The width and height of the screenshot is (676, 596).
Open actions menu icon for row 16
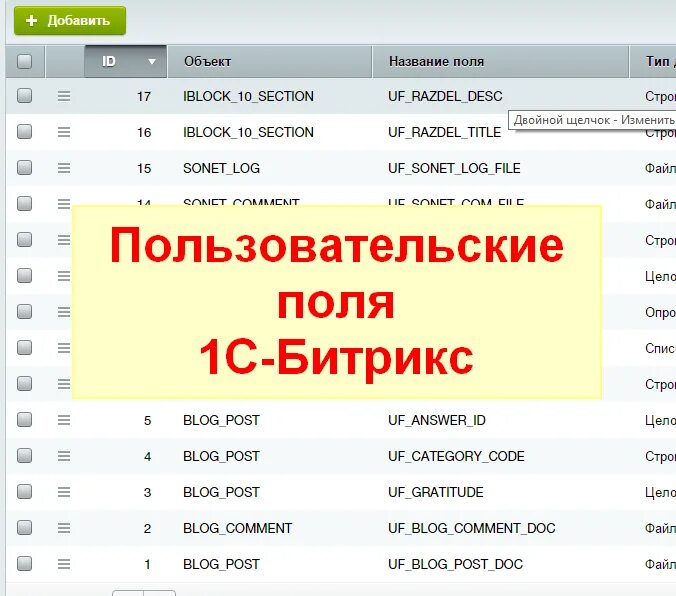[x=64, y=132]
